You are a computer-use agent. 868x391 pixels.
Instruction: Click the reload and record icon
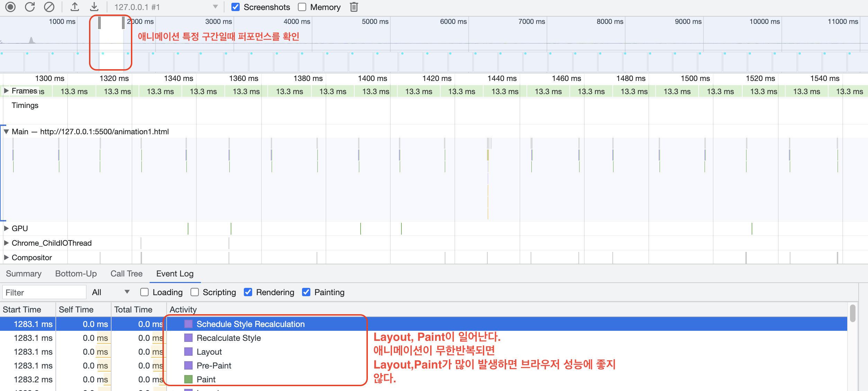pyautogui.click(x=30, y=7)
